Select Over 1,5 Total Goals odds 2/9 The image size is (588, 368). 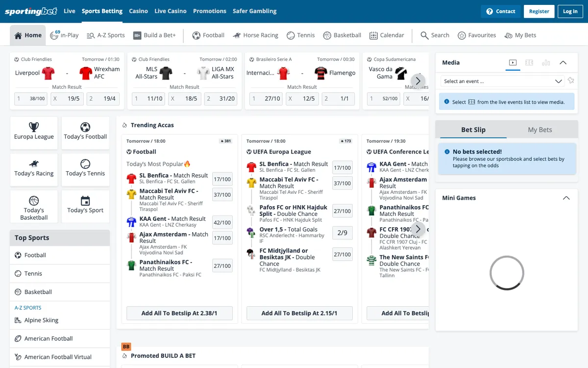click(343, 233)
